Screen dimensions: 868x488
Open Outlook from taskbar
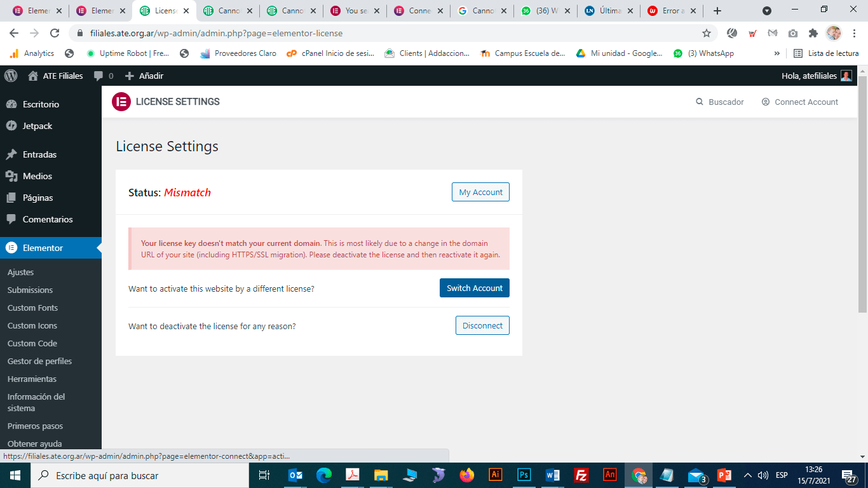pyautogui.click(x=295, y=475)
